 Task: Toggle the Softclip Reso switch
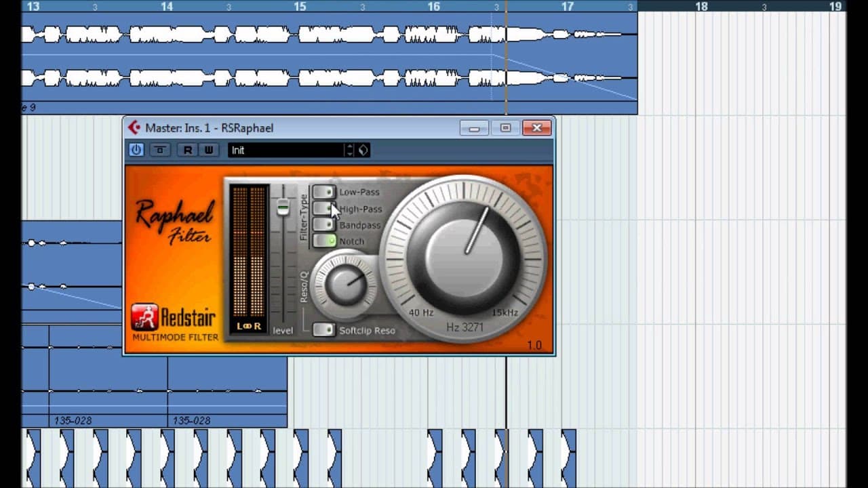point(324,329)
